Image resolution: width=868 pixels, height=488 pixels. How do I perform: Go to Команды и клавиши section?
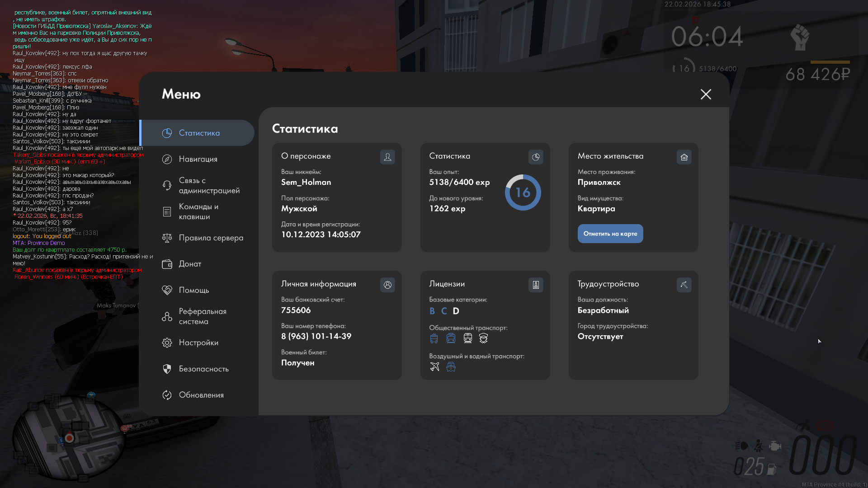click(x=198, y=211)
